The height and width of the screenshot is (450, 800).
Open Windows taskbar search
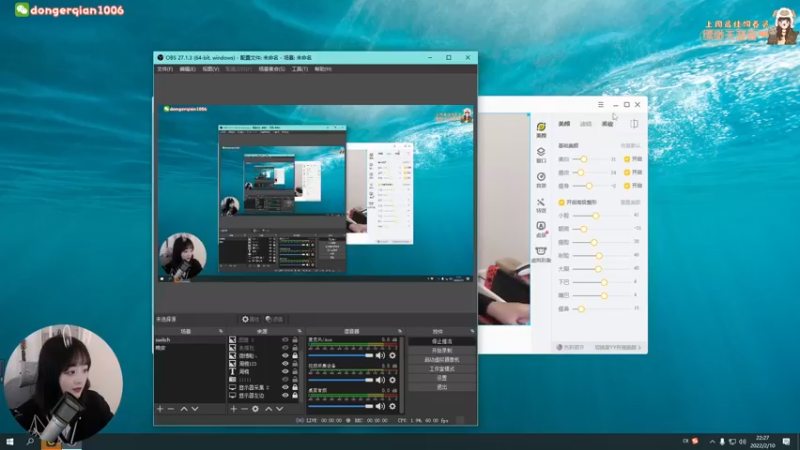tap(30, 442)
